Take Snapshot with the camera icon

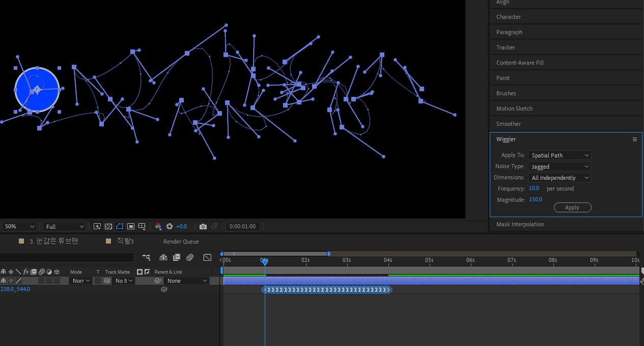(x=203, y=226)
